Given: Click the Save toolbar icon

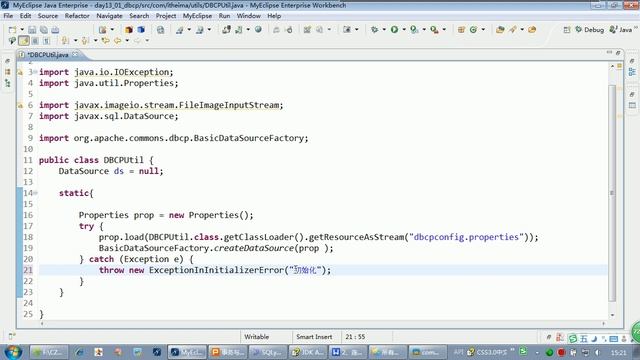Looking at the screenshot, I should coord(32,30).
